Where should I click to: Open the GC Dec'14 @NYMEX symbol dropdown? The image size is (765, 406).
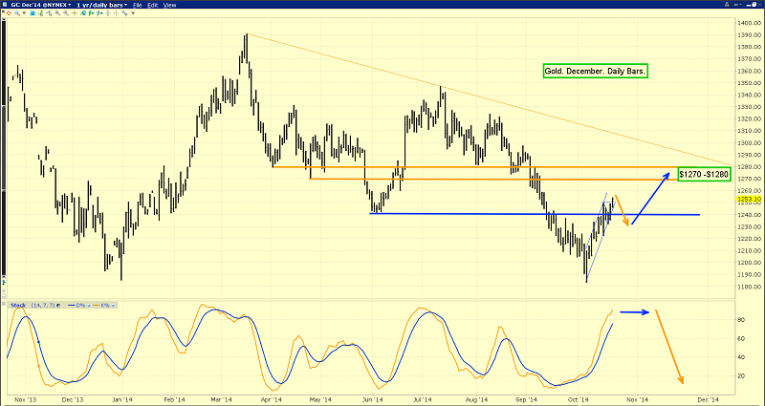click(x=37, y=6)
